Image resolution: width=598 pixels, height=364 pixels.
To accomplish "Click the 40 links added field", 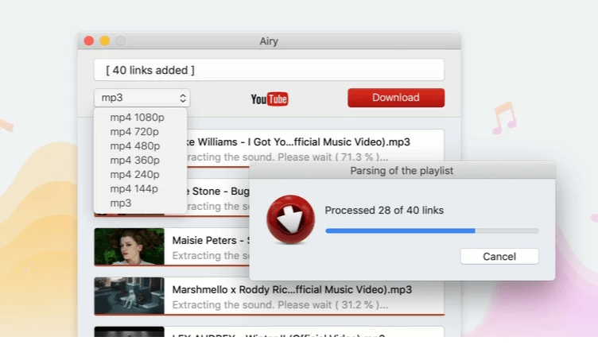I will coord(269,70).
